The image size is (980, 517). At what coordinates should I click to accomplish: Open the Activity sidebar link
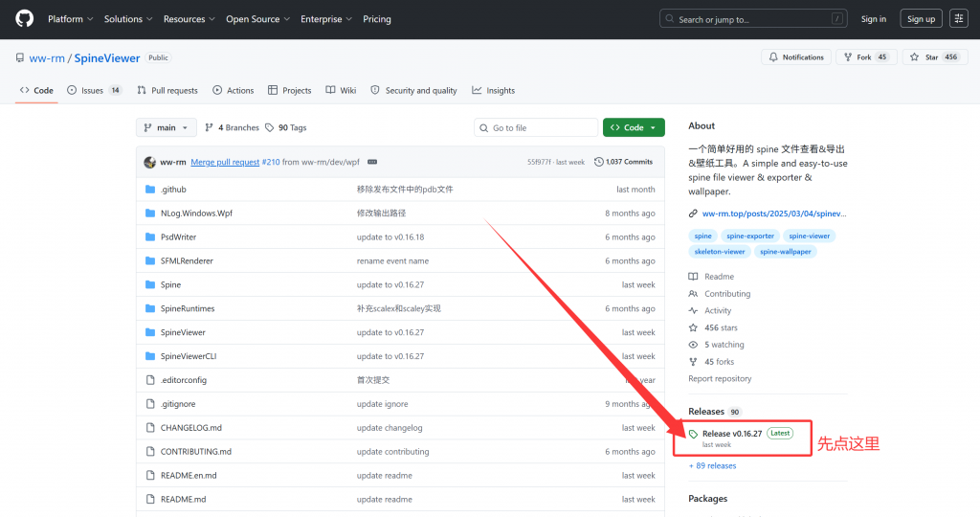click(x=710, y=310)
